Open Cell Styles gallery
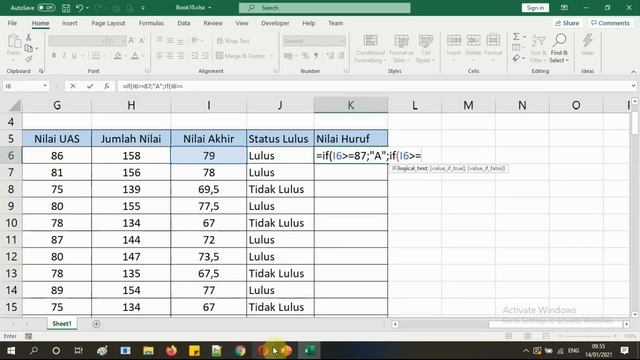The image size is (640, 360). coord(425,48)
